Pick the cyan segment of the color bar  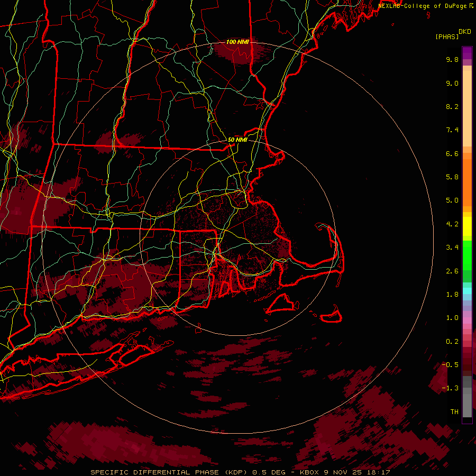[467, 290]
